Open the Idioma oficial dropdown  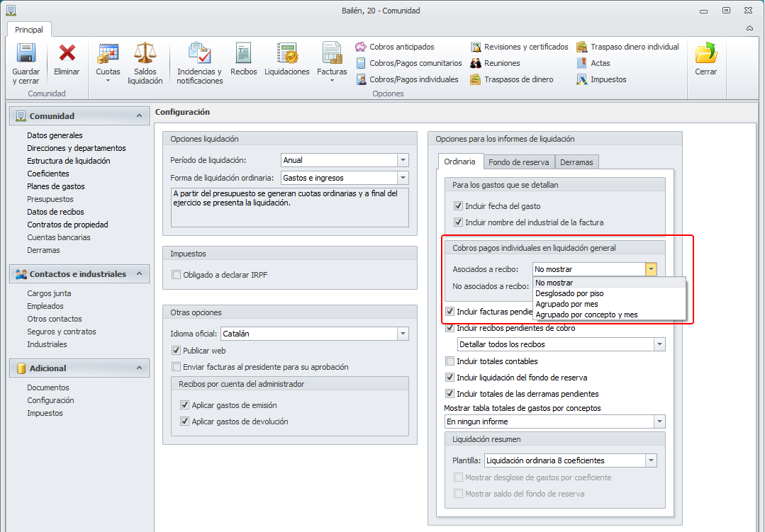[403, 334]
